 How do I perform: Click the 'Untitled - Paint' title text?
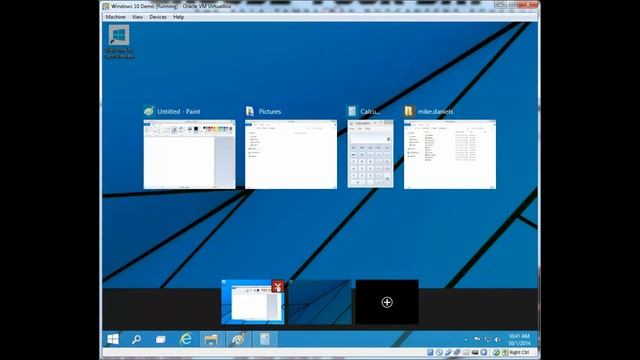(x=179, y=111)
